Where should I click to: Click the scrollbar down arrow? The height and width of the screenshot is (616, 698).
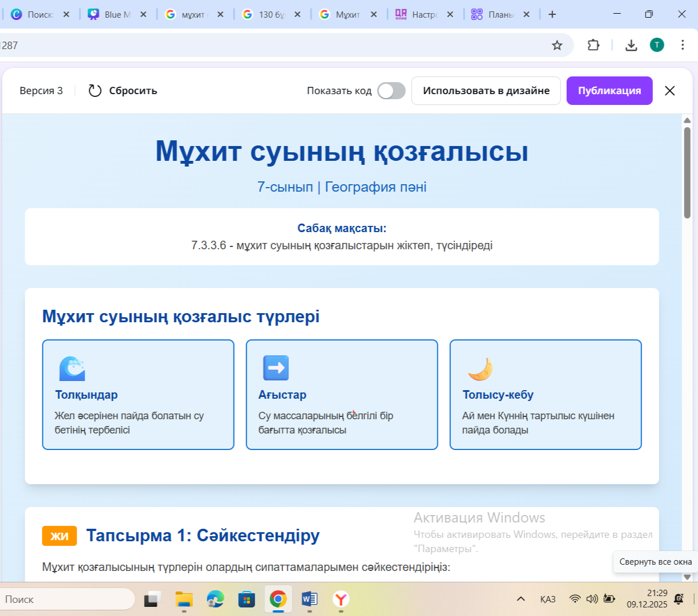(687, 577)
